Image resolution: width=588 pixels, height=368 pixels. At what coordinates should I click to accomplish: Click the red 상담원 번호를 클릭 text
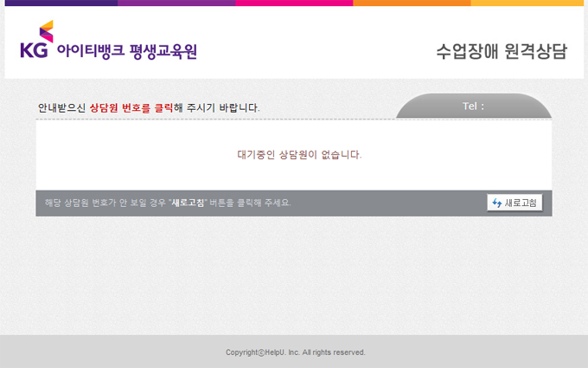[x=131, y=108]
